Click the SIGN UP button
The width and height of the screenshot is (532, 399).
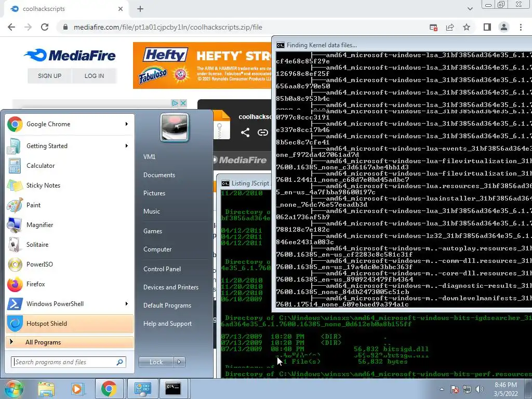(49, 76)
